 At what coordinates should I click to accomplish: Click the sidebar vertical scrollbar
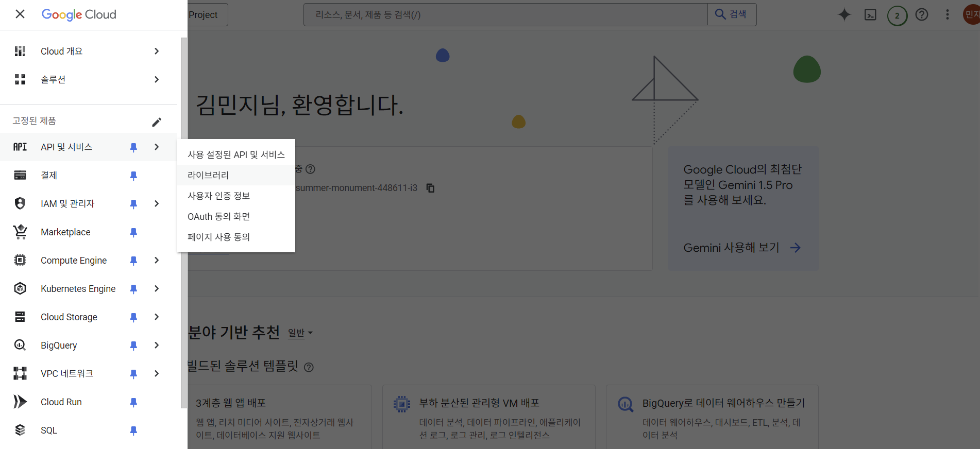click(183, 222)
